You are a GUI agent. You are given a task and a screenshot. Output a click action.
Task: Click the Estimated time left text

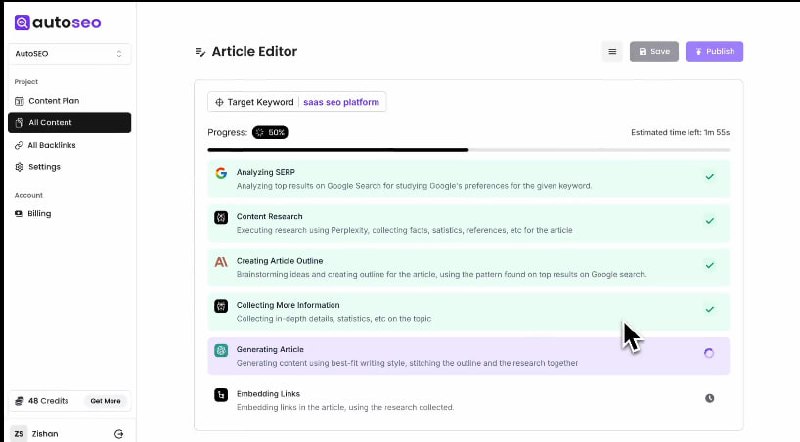pyautogui.click(x=680, y=132)
